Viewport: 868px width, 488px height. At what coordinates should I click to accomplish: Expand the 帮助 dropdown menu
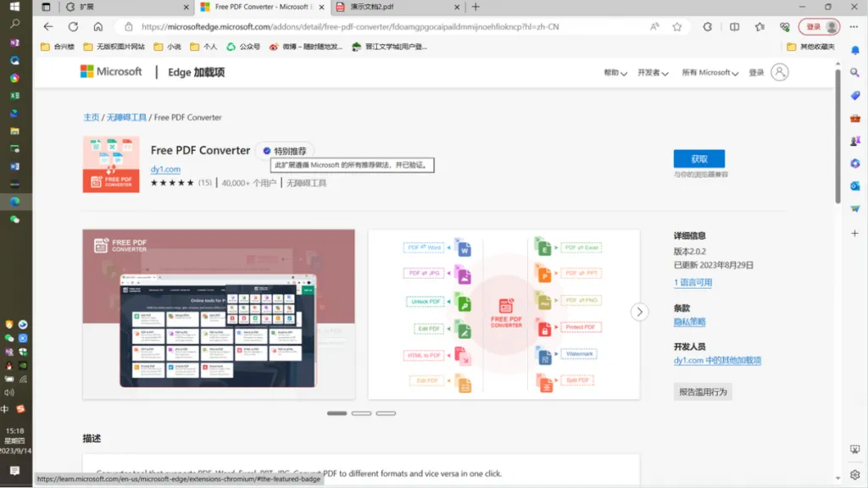point(615,73)
